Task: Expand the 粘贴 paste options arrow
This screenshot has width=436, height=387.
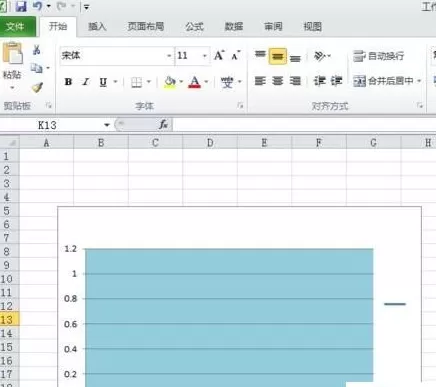Action: (12, 88)
